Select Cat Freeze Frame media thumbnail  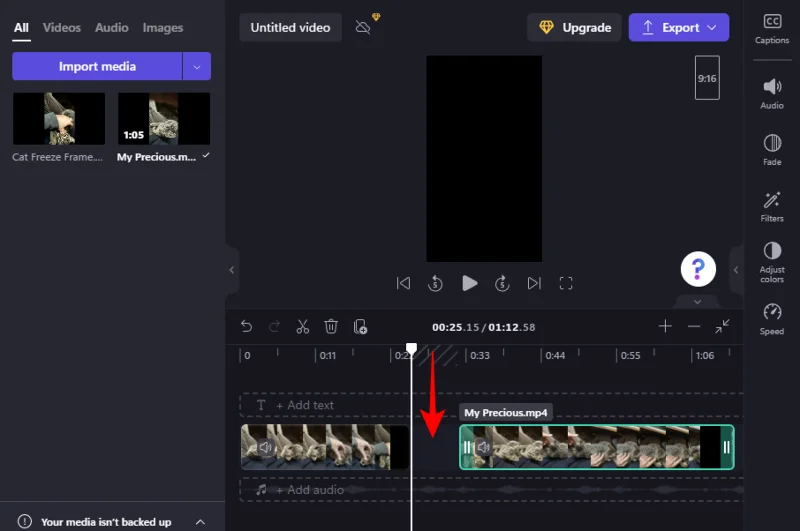tap(59, 119)
